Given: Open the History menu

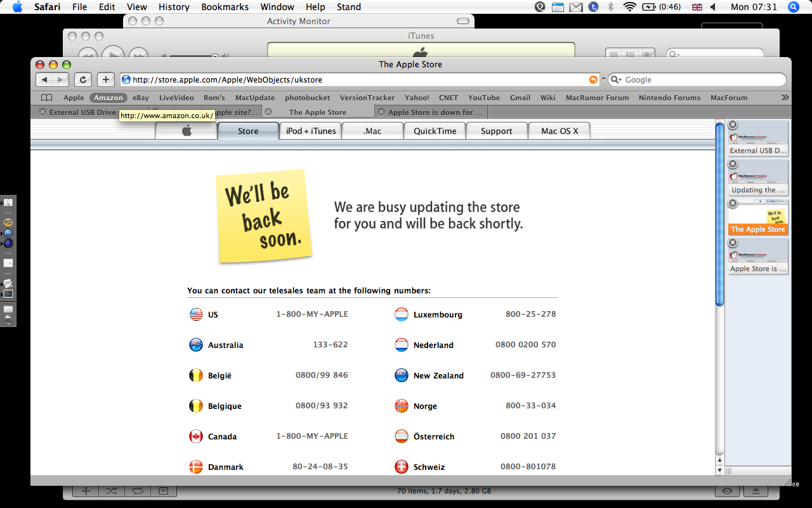Looking at the screenshot, I should tap(174, 7).
